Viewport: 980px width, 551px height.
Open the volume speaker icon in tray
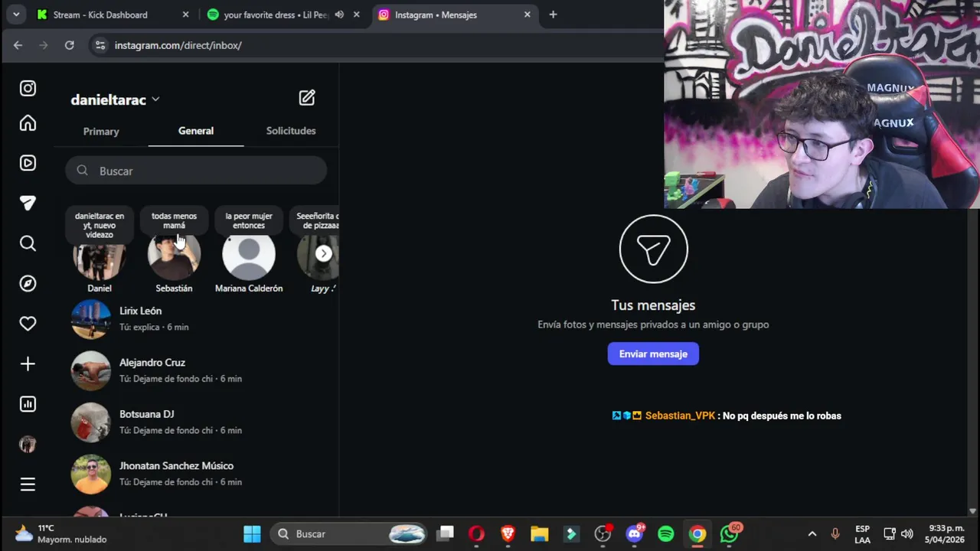click(x=907, y=533)
